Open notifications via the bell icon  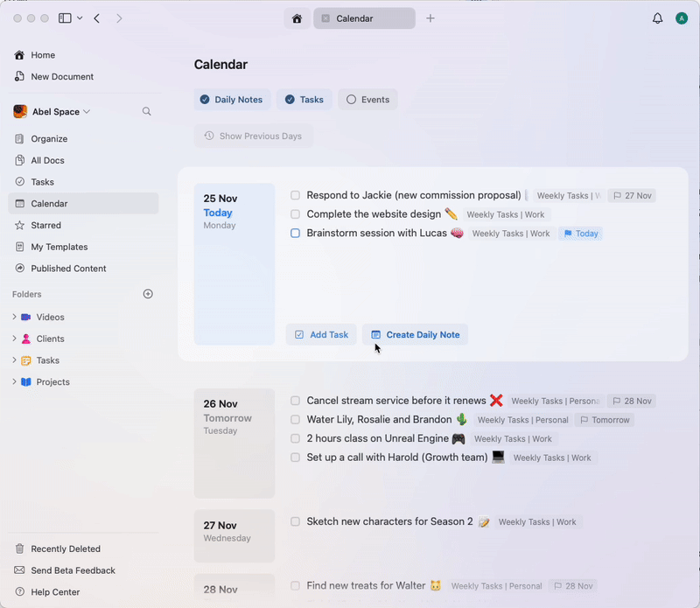tap(657, 17)
